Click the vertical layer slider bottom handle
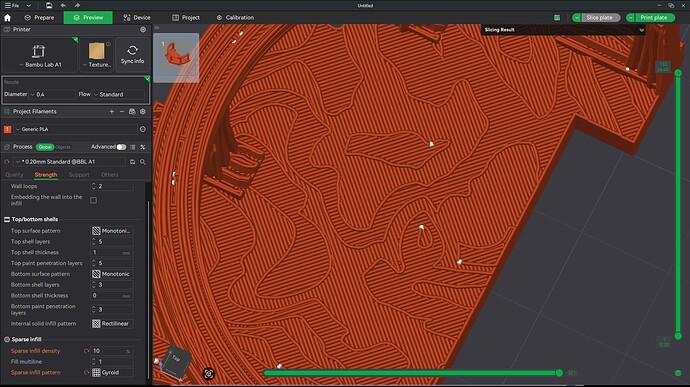This screenshot has height=387, width=690. [x=678, y=336]
